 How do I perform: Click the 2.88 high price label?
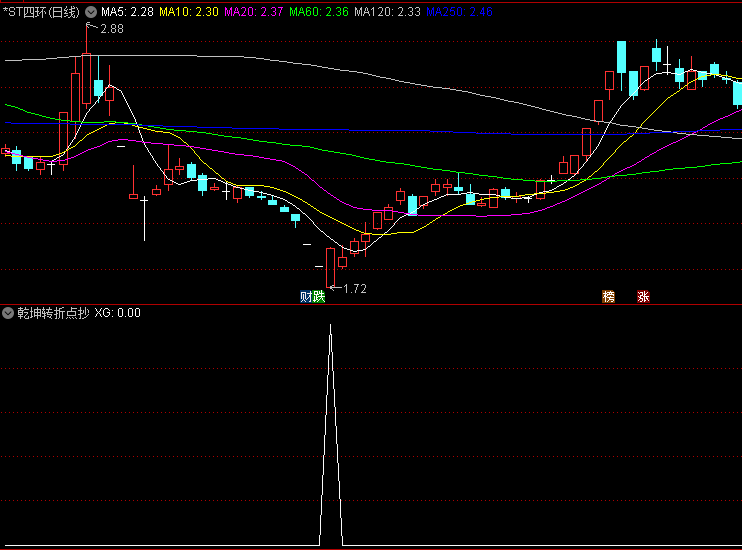pos(112,29)
